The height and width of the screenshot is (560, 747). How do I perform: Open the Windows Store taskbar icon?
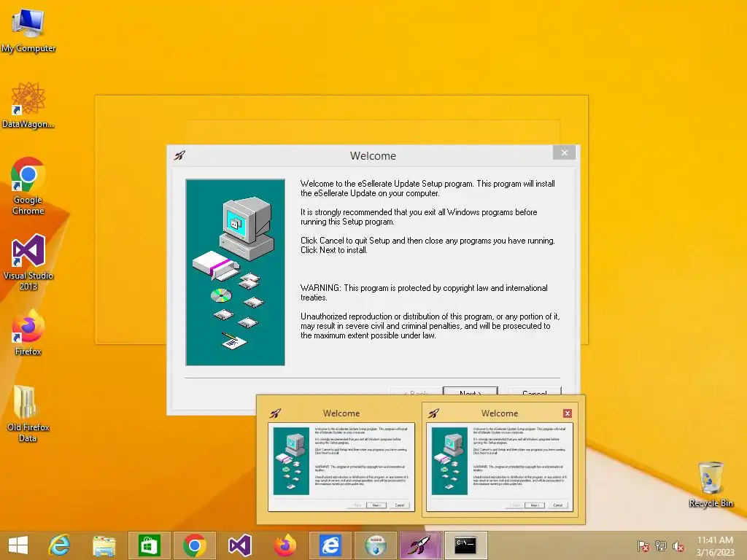[x=149, y=545]
